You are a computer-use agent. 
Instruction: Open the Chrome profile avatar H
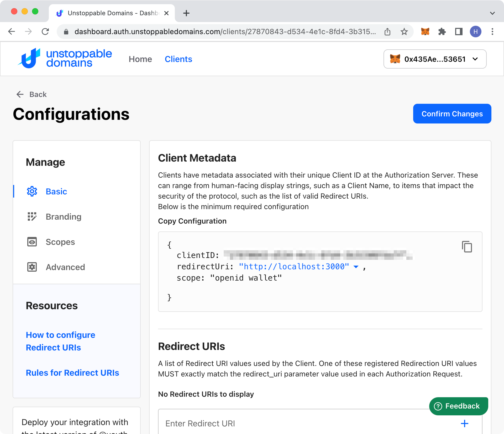(x=475, y=32)
